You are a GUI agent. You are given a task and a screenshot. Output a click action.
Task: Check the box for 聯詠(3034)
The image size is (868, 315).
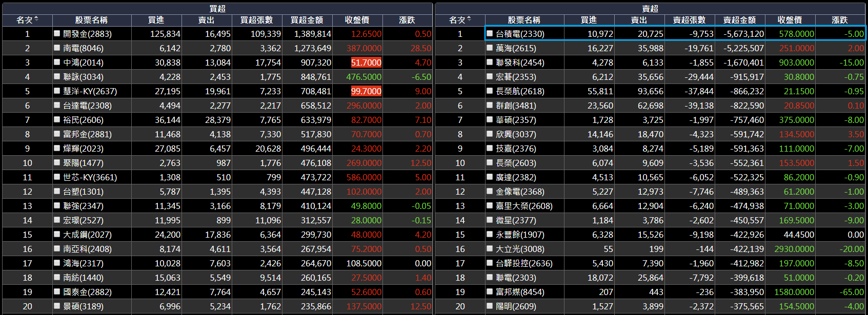click(x=57, y=76)
